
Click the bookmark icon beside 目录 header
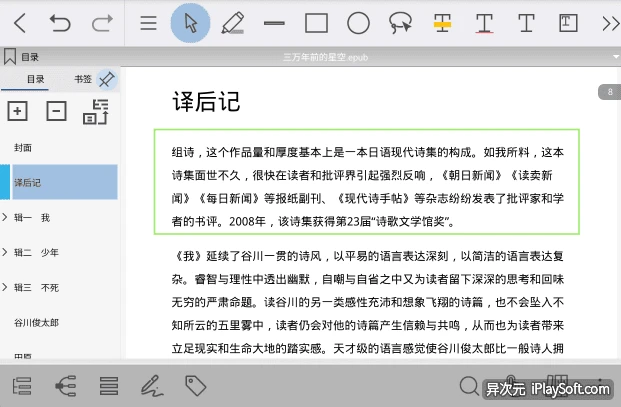coord(10,56)
